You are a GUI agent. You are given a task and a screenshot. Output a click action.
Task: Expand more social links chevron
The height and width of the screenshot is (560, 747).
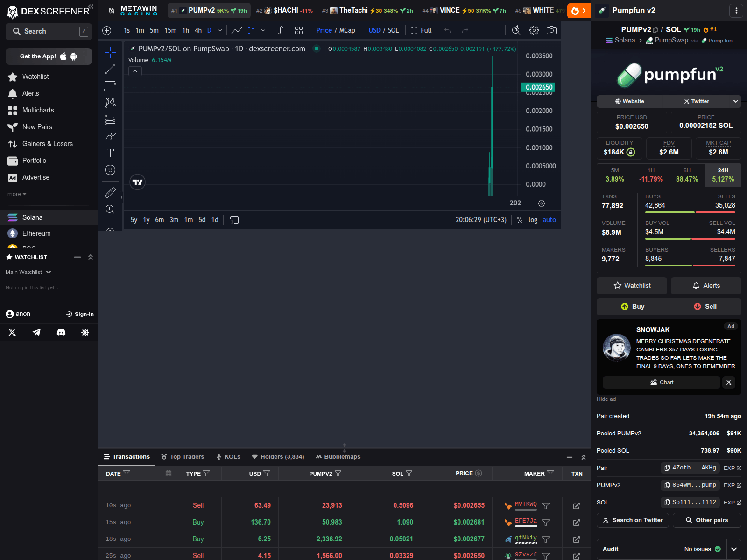[736, 101]
